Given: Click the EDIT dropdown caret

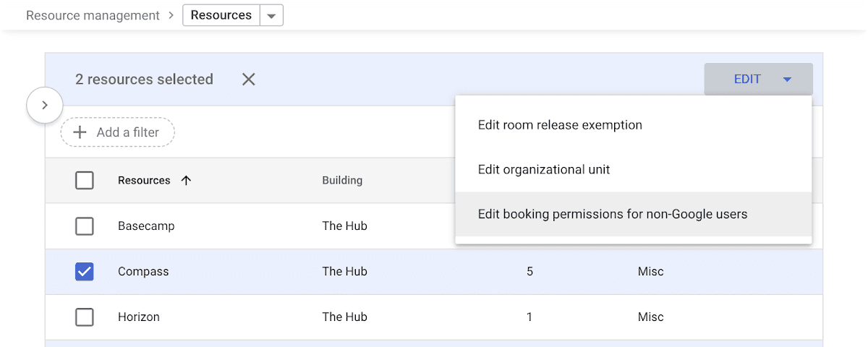Looking at the screenshot, I should coord(788,80).
